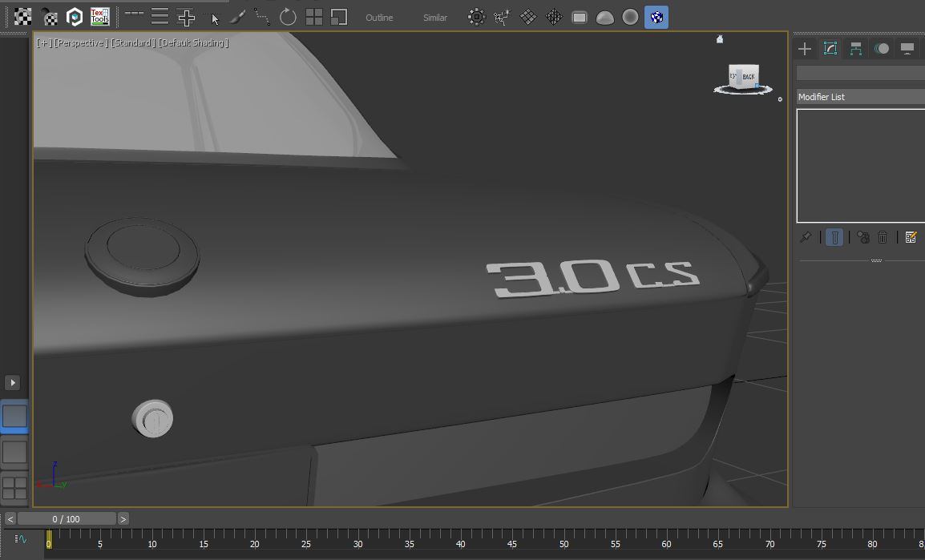Click the triangulated mesh grid icon
Image resolution: width=925 pixels, height=560 pixels.
click(554, 17)
